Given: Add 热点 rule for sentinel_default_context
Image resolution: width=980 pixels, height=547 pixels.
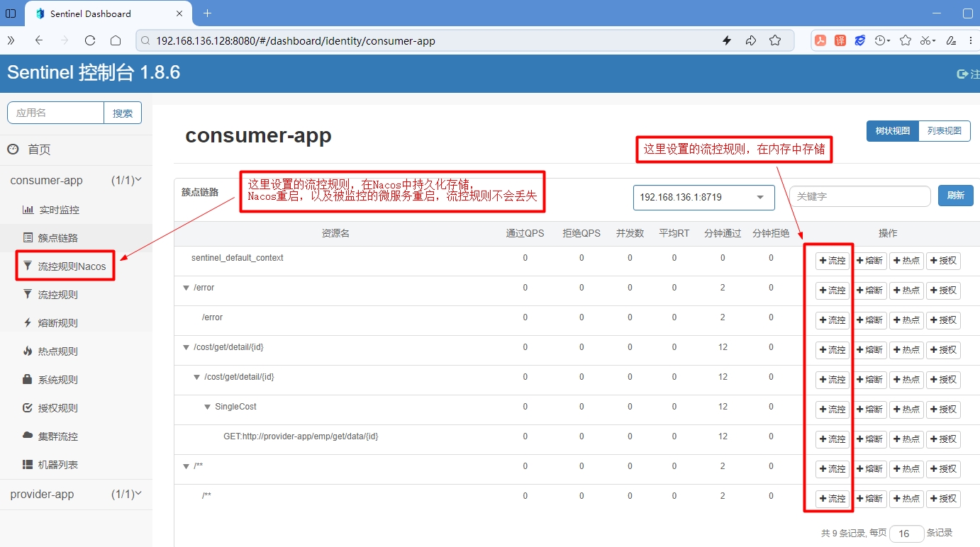Looking at the screenshot, I should click(x=906, y=261).
